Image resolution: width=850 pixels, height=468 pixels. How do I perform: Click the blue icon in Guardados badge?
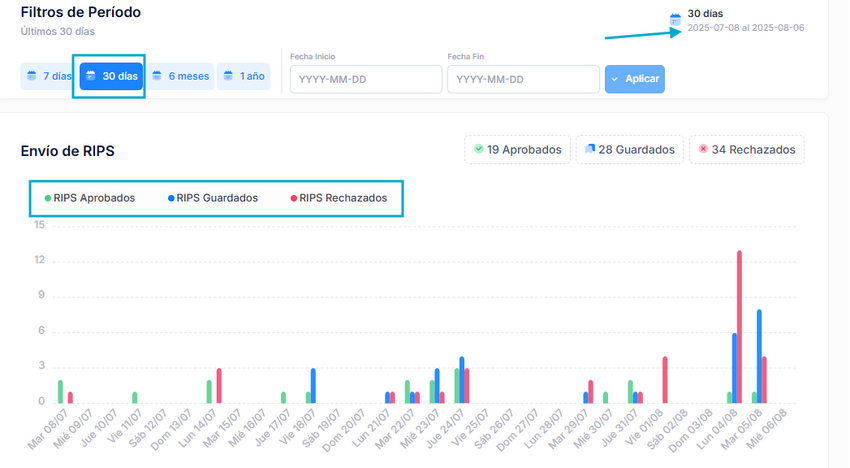tap(590, 149)
